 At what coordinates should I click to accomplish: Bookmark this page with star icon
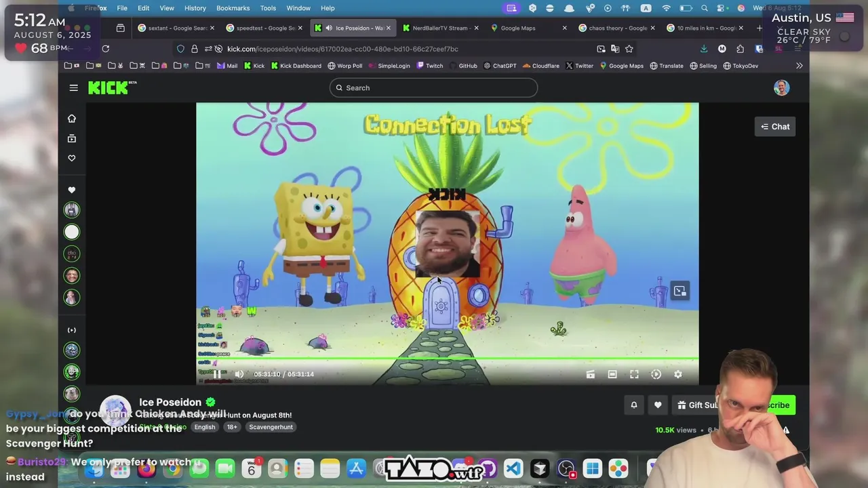(629, 49)
